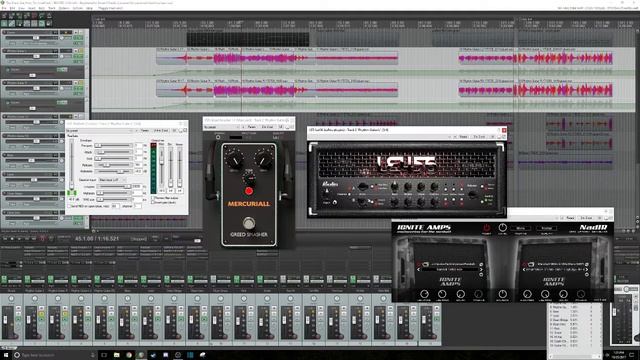
Task: Click the ReaGate Hysteresis slider
Action: click(x=113, y=171)
